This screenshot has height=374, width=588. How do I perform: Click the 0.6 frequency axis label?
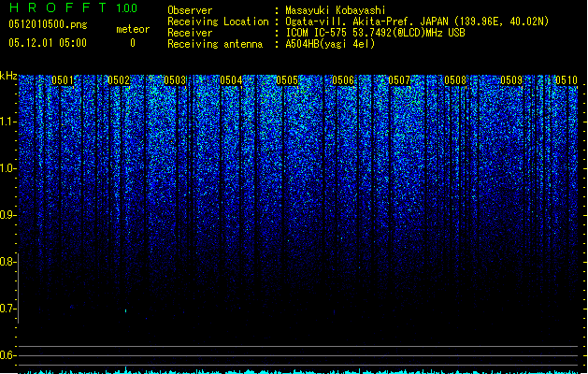click(x=7, y=355)
